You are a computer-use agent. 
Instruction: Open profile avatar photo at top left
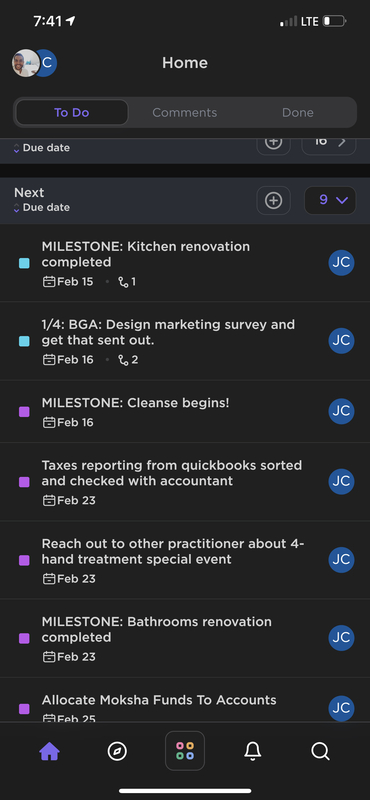26,63
